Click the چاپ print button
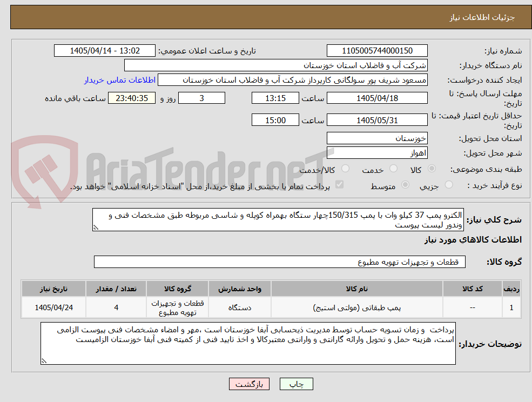Image resolution: width=532 pixels, height=402 pixels. (x=296, y=384)
